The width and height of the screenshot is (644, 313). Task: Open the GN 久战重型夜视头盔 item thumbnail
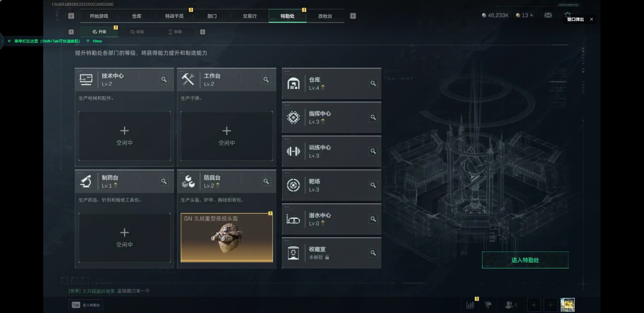pyautogui.click(x=227, y=238)
